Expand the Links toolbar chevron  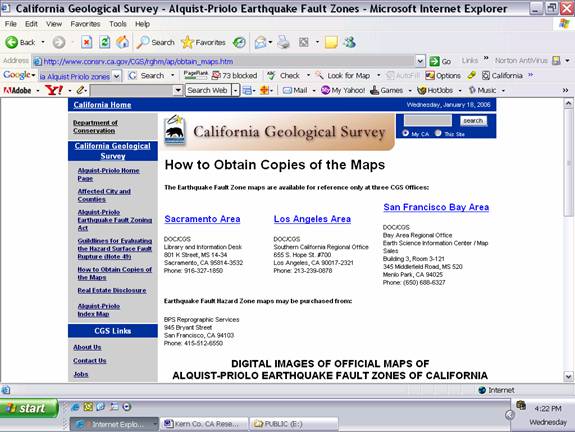point(486,58)
